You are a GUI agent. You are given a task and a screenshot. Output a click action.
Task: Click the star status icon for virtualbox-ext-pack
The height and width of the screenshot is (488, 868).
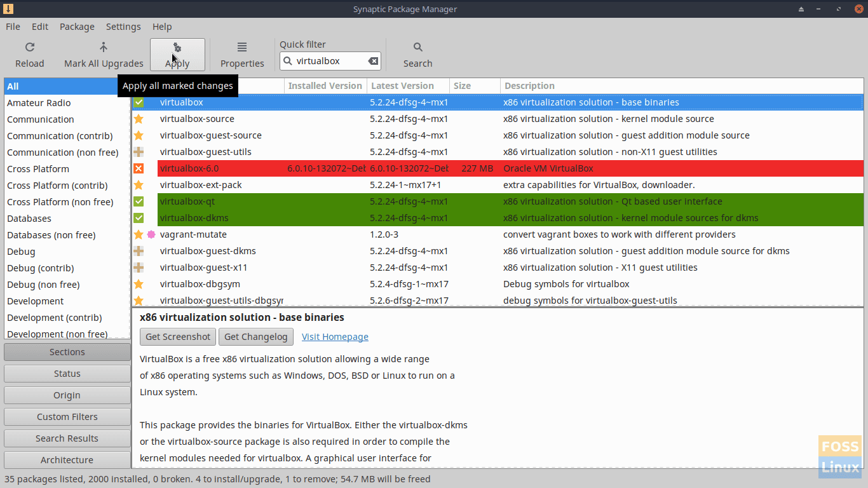139,185
